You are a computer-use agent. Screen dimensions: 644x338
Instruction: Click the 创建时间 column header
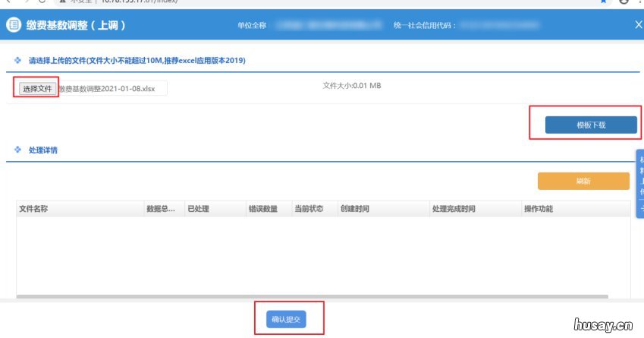[384, 209]
